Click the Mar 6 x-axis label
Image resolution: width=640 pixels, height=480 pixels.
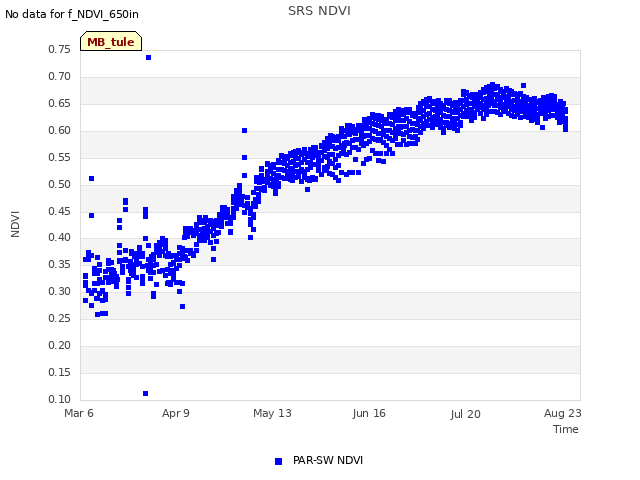click(79, 413)
